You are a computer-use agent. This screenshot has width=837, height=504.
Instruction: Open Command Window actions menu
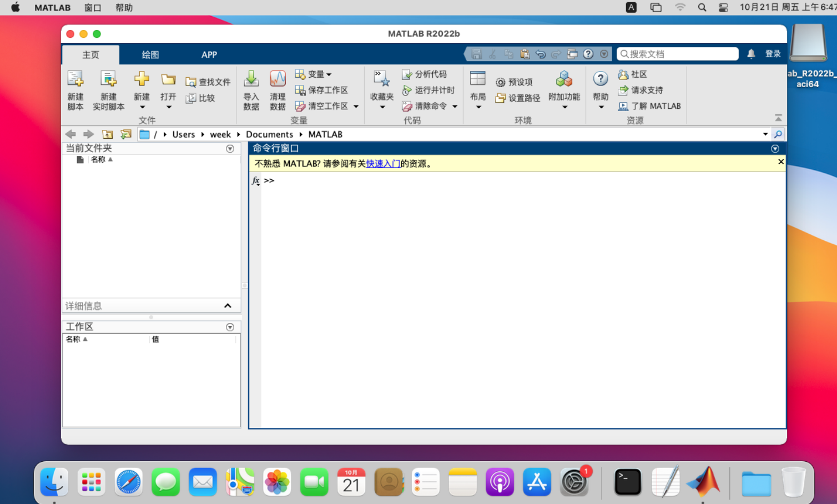775,149
